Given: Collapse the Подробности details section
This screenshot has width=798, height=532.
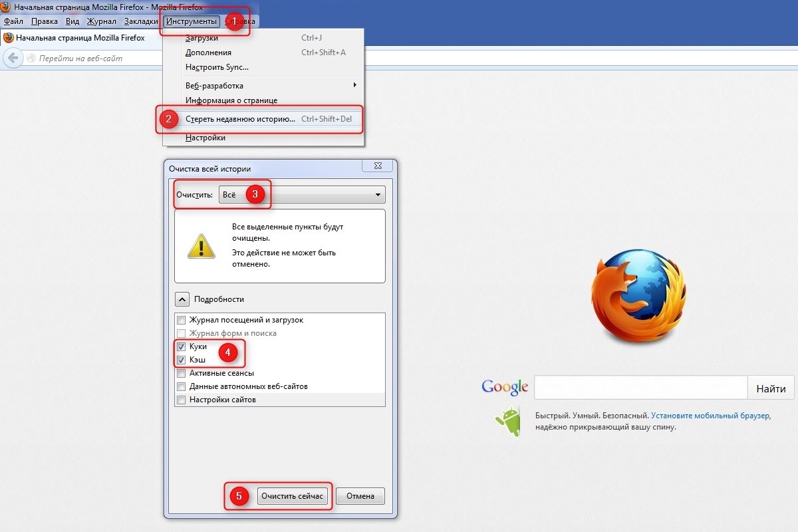Looking at the screenshot, I should pyautogui.click(x=181, y=299).
